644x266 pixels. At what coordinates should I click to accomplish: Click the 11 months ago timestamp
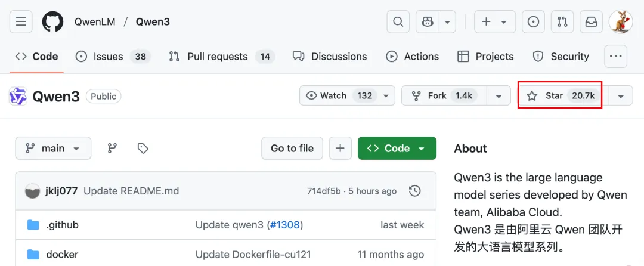coord(391,255)
